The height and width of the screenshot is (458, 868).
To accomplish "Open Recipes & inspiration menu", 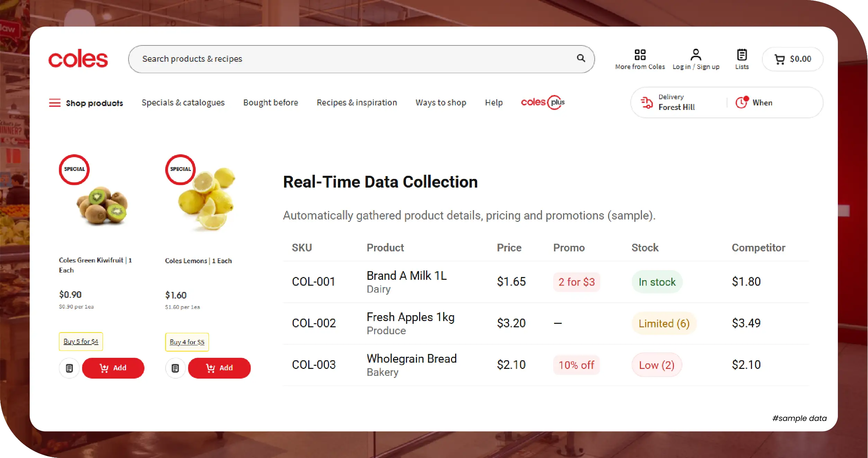I will (356, 103).
